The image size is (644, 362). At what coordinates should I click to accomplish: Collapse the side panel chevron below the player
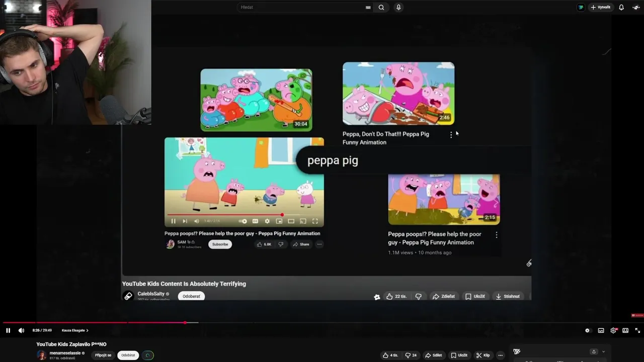pos(603,351)
